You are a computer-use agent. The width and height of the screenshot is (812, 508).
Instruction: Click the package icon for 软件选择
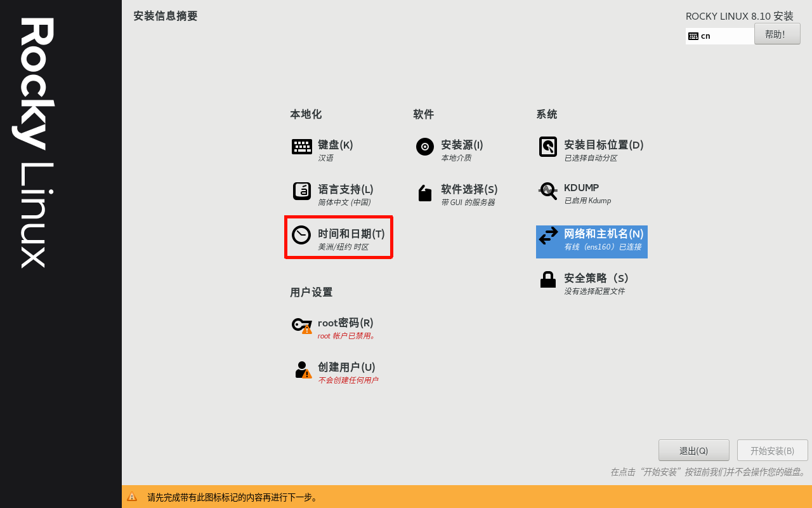425,193
